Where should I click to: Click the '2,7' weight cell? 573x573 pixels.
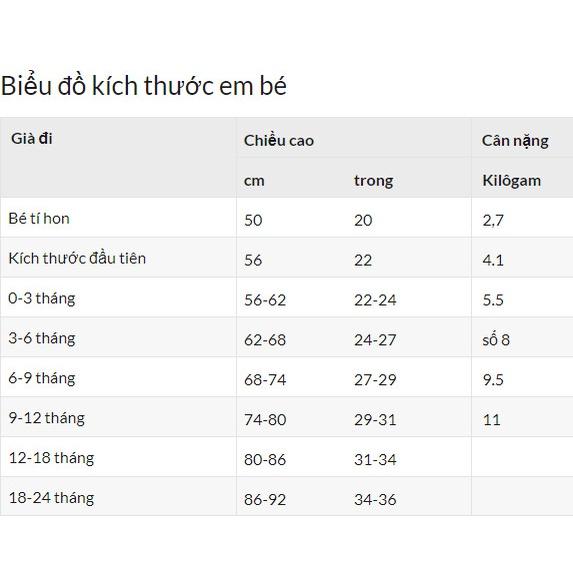493,220
